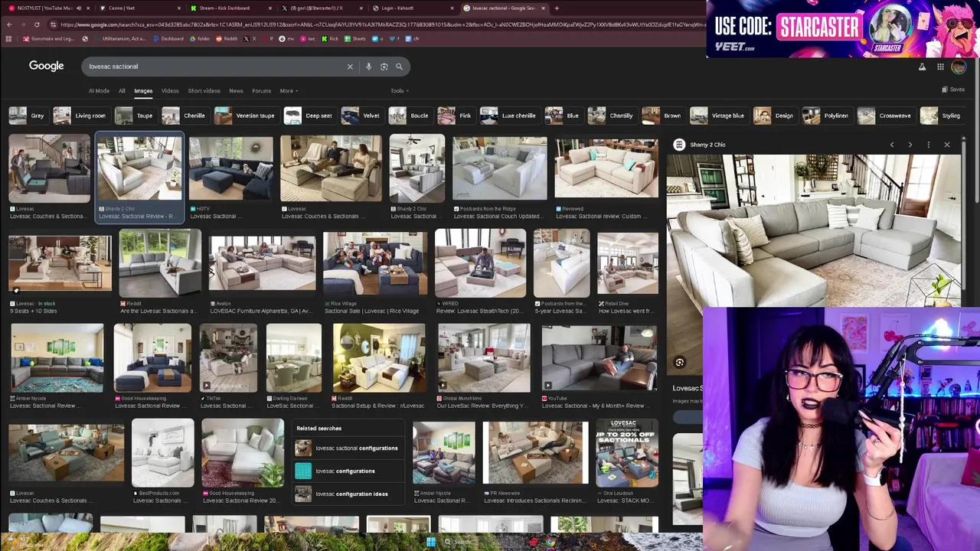The height and width of the screenshot is (551, 980).
Task: Filter images by the Velvet chip
Action: coord(361,116)
